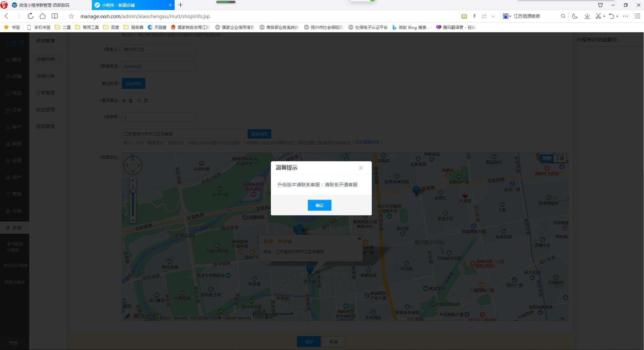Screen dimensions: 644x350
Task: Open 订单管理 in the side menu
Action: pyautogui.click(x=45, y=93)
